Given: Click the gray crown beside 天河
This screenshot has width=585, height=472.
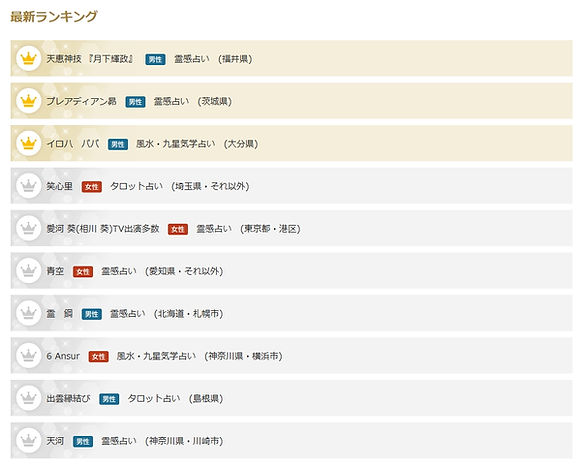Looking at the screenshot, I should pos(29,441).
